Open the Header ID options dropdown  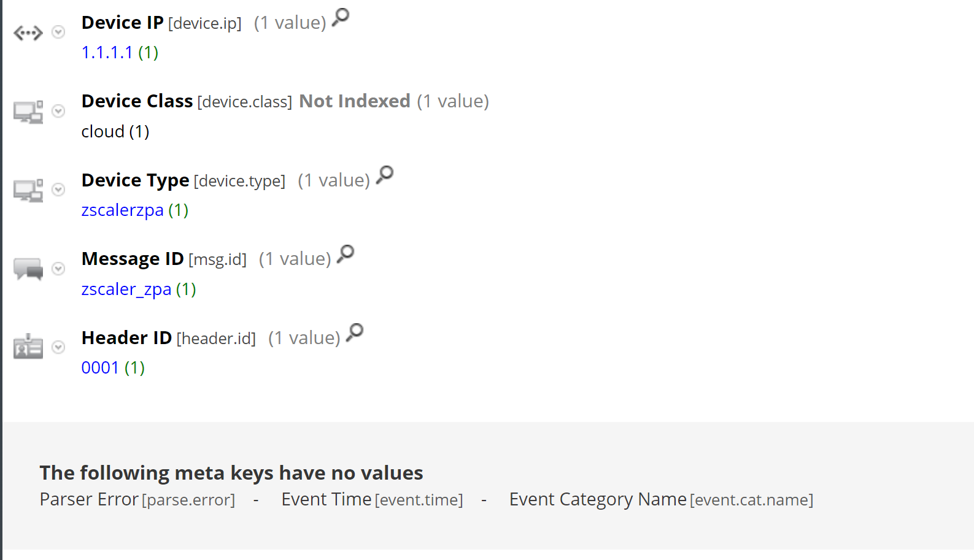pos(58,347)
